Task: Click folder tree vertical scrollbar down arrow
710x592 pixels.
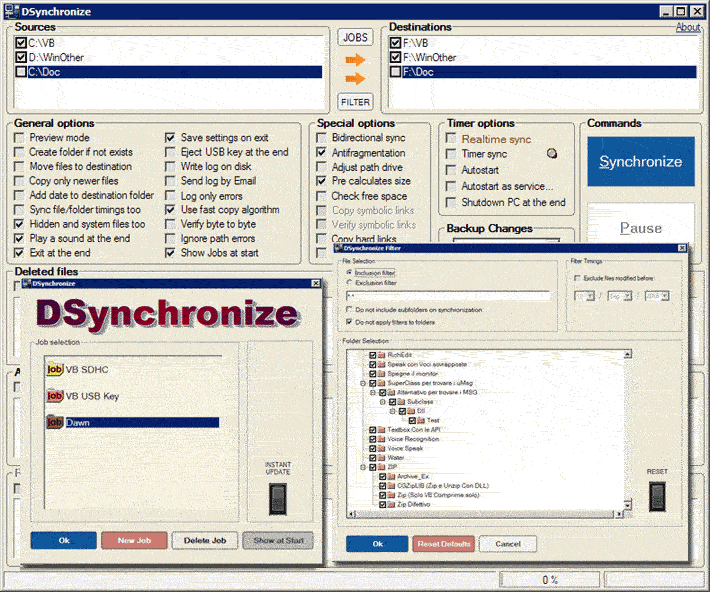Action: pyautogui.click(x=628, y=505)
